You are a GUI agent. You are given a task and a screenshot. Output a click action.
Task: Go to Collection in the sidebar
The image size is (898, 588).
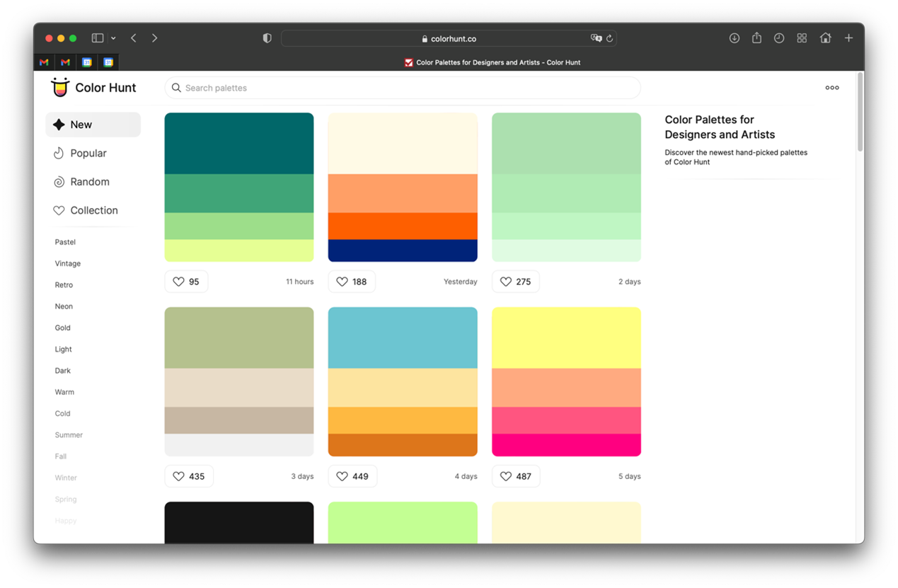coord(93,210)
